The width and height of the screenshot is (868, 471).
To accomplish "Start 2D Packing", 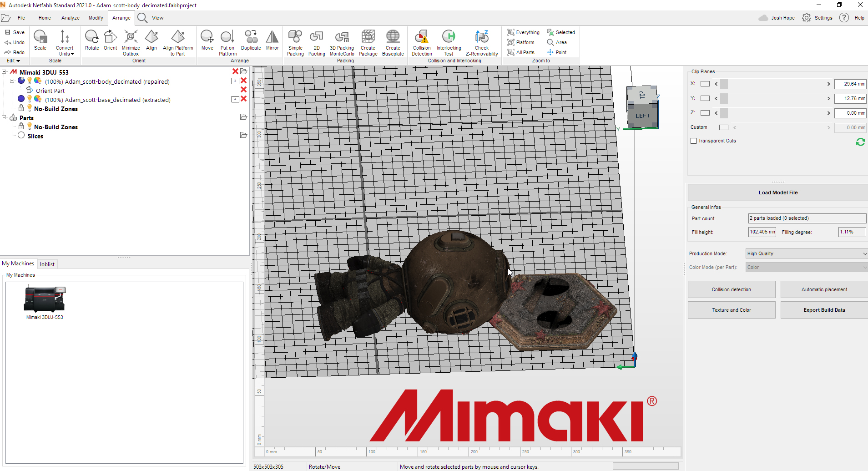I will pyautogui.click(x=317, y=43).
